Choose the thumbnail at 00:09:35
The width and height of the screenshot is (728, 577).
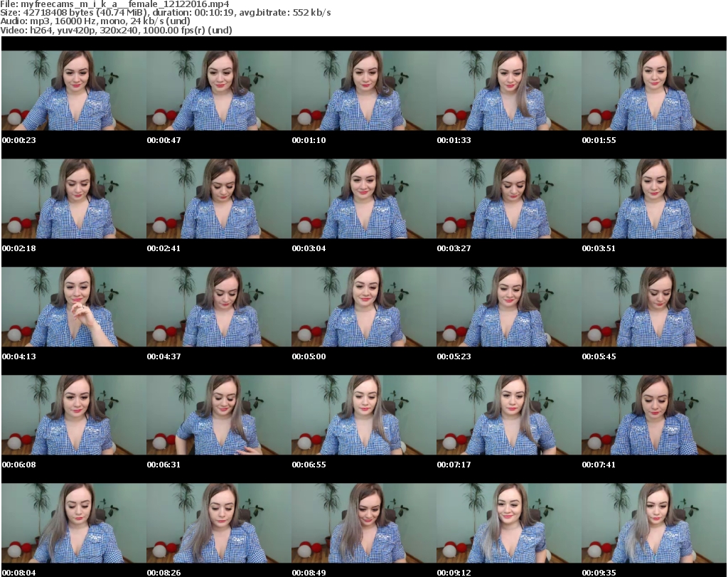pyautogui.click(x=654, y=523)
